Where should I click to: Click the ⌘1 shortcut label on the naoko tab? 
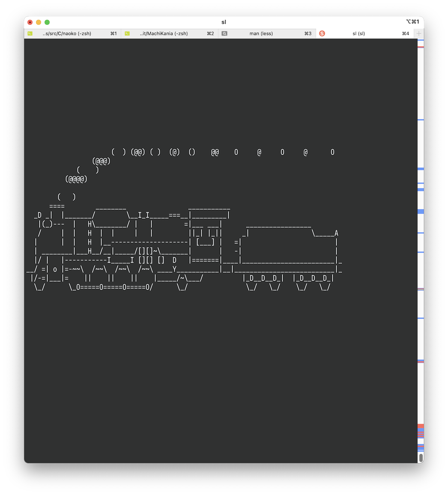tap(113, 33)
